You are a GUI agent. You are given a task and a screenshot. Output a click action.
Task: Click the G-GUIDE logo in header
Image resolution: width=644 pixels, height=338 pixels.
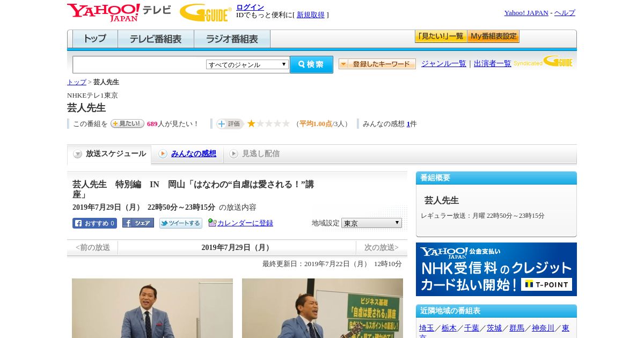[206, 12]
